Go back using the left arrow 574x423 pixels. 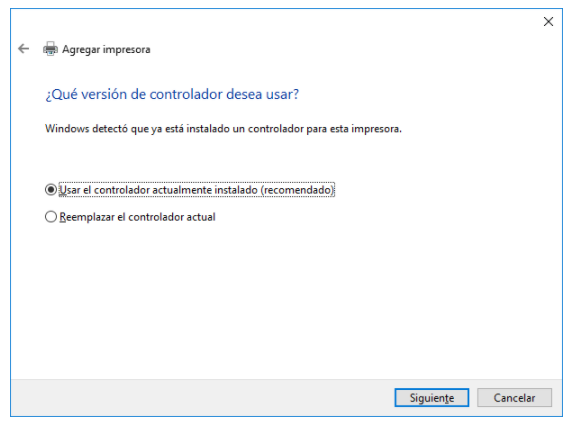23,49
